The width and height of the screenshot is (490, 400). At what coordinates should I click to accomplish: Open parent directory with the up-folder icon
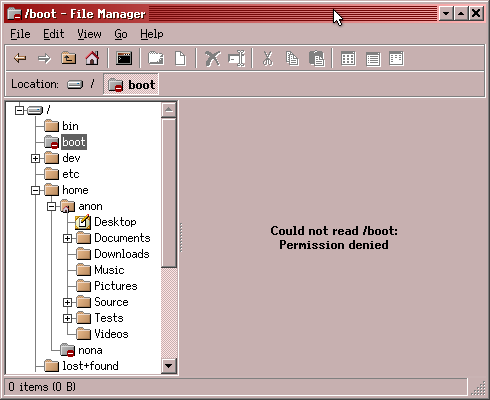pos(68,59)
